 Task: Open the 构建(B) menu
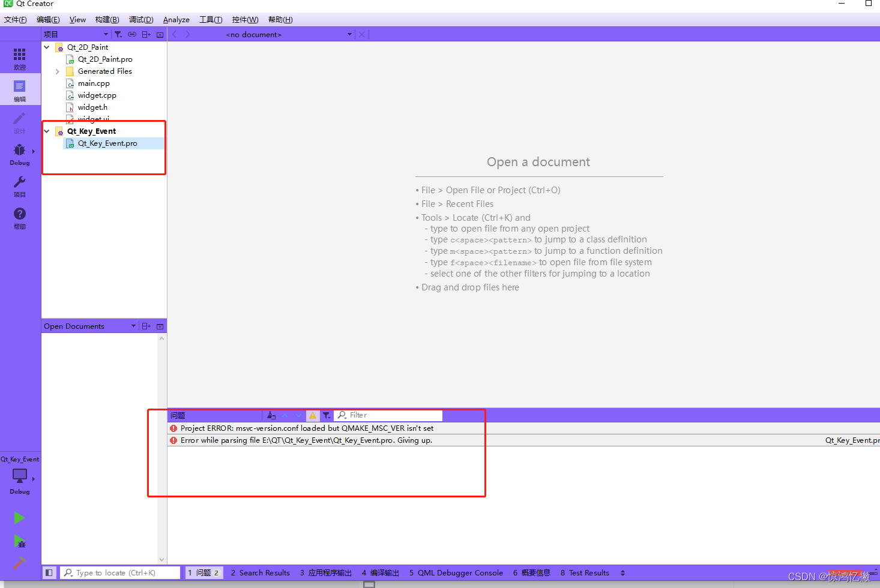tap(107, 20)
